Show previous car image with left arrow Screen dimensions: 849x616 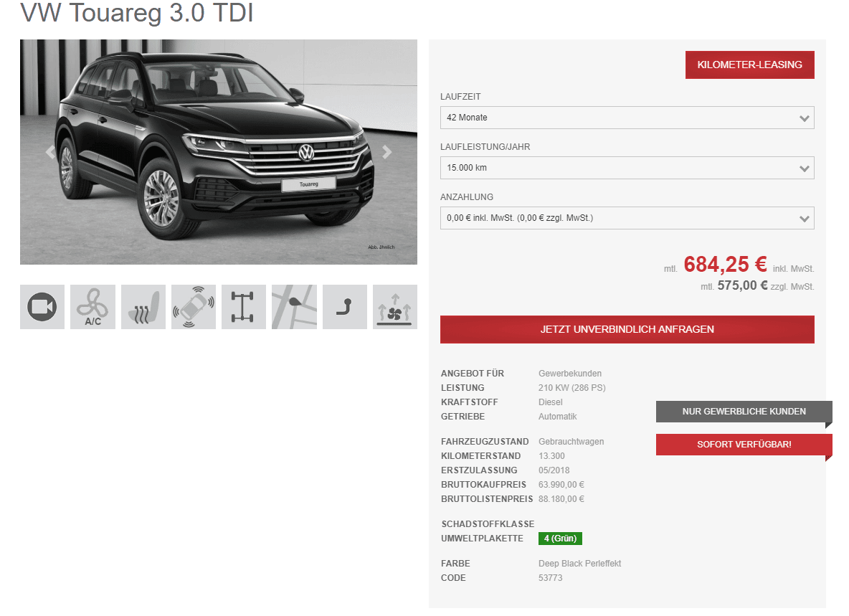pyautogui.click(x=50, y=152)
